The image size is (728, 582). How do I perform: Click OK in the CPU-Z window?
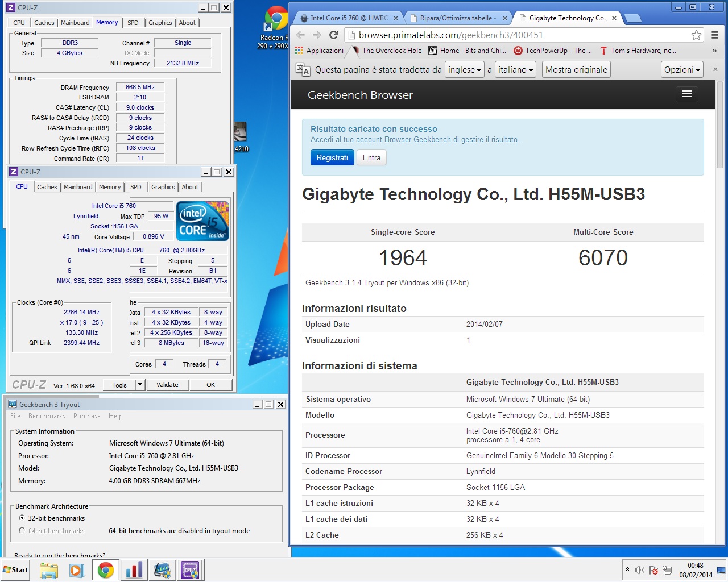click(x=210, y=385)
